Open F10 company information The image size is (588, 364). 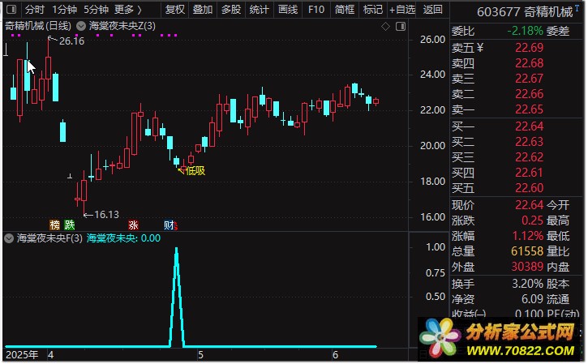coord(315,10)
